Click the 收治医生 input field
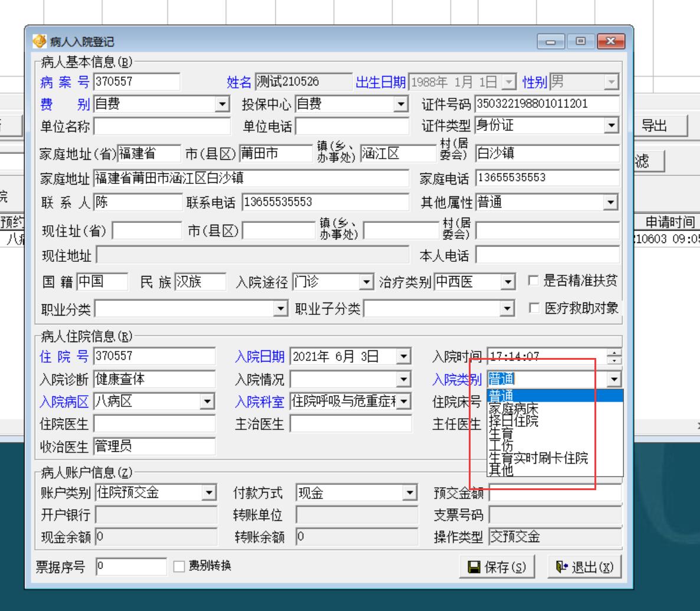The height and width of the screenshot is (611, 700). (x=155, y=446)
